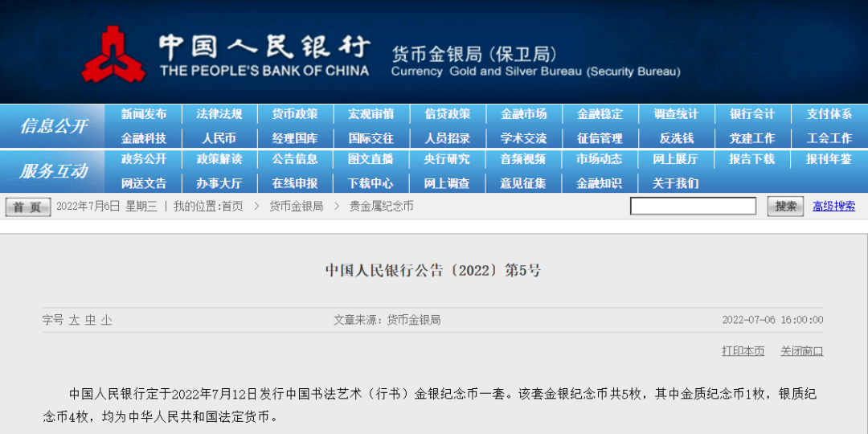
Task: Navigate to 关于我们 page
Action: tap(676, 183)
